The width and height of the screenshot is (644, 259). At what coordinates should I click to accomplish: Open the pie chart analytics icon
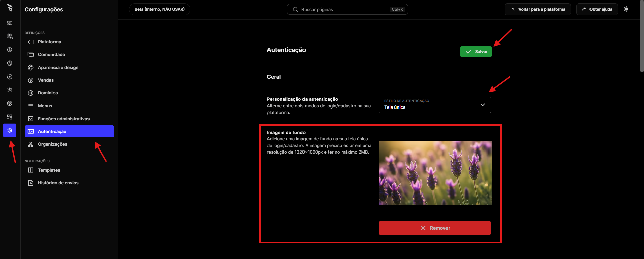pos(10,63)
